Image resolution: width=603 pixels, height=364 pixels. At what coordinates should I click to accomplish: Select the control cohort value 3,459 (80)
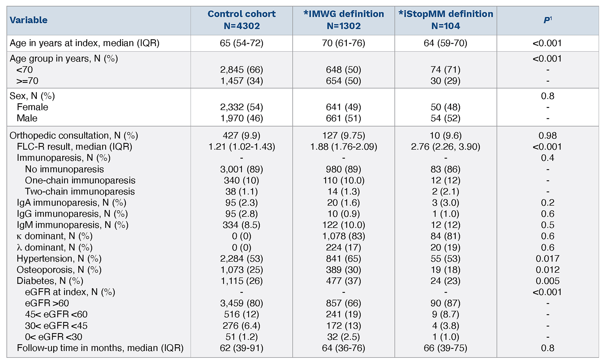click(x=242, y=303)
